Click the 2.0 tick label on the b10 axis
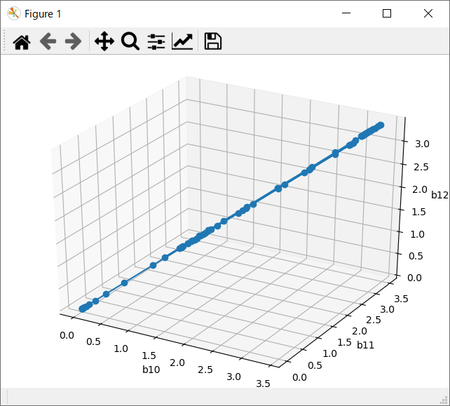 pos(177,363)
